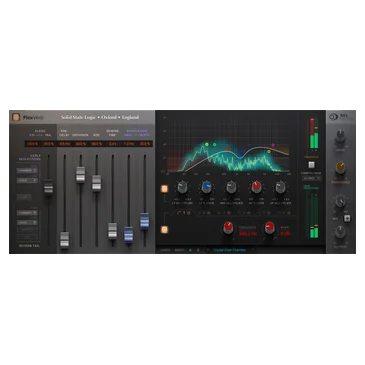Click the Size fader handle

point(97,183)
